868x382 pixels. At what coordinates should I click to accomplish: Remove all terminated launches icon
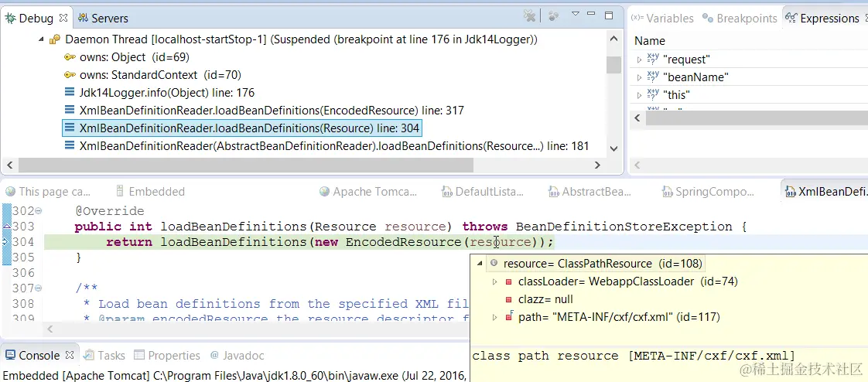(530, 16)
